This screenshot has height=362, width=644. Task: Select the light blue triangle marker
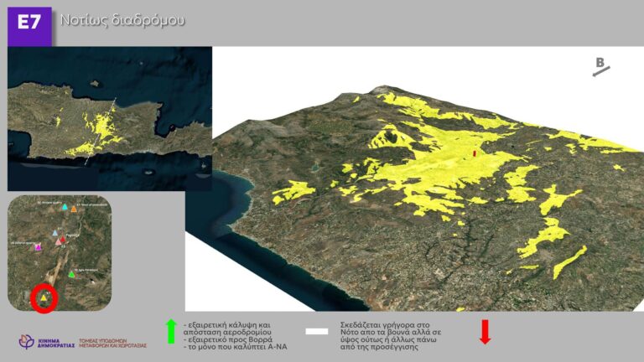tap(55, 232)
